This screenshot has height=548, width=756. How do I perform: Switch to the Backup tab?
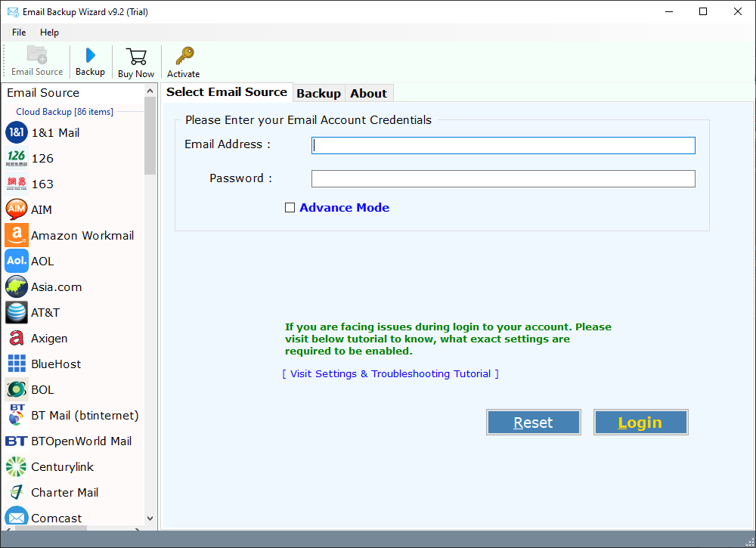(x=318, y=94)
